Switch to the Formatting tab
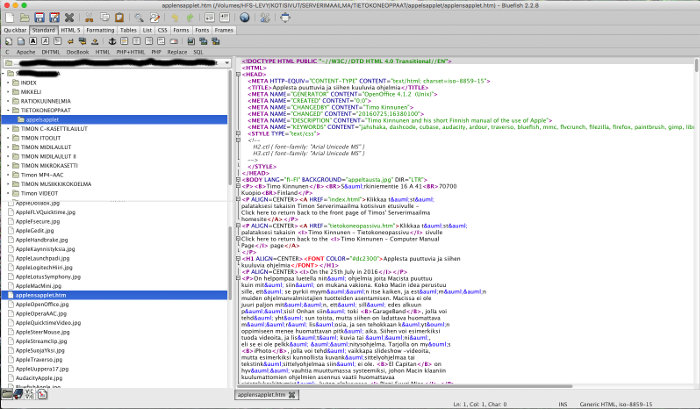Viewport: 700px width, 409px height. [100, 30]
